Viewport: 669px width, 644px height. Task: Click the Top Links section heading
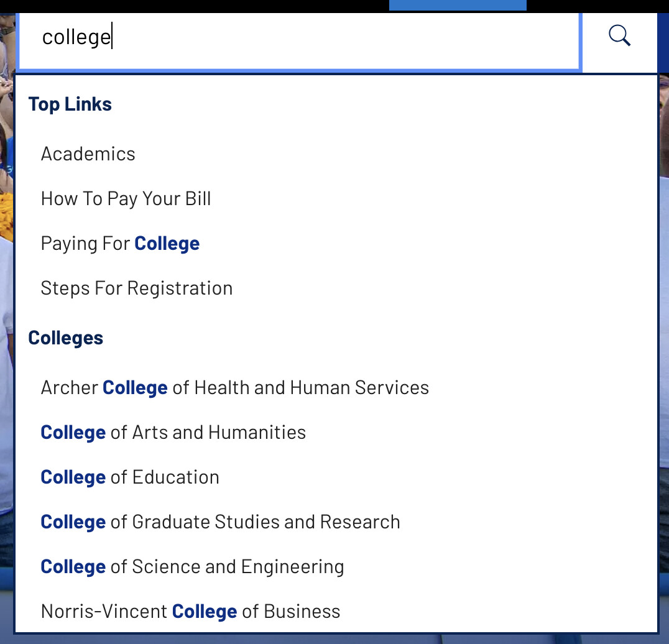(70, 104)
